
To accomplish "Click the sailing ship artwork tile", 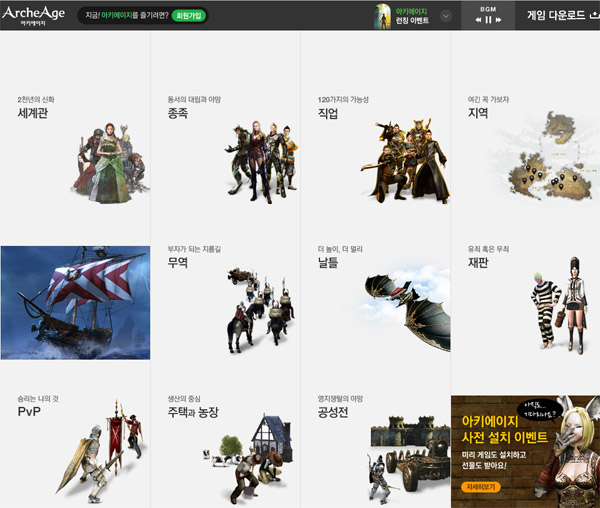I will [x=75, y=303].
